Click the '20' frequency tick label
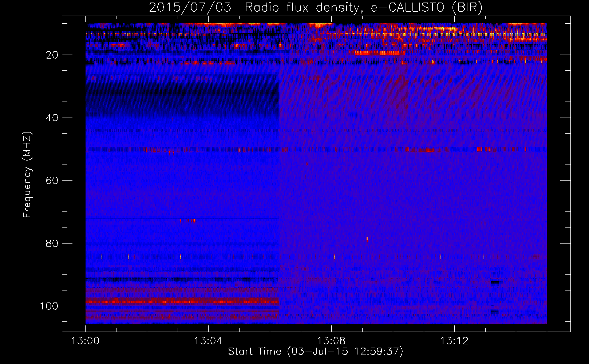Screen dimensions: 589x364 tap(52, 55)
